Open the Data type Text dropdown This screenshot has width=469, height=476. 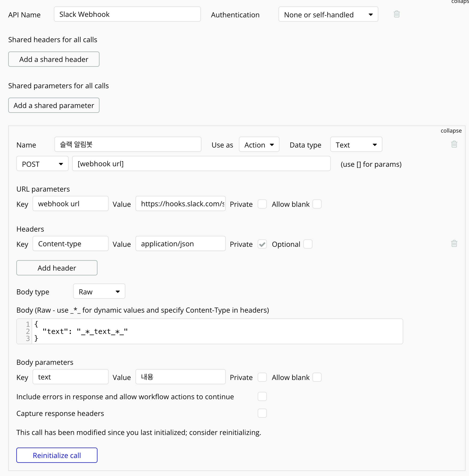point(356,145)
